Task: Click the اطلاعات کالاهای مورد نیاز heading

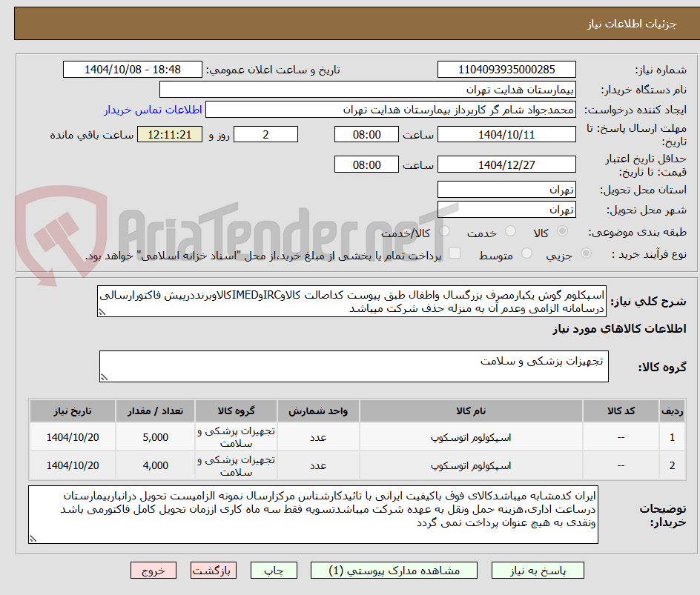Action: click(x=620, y=329)
